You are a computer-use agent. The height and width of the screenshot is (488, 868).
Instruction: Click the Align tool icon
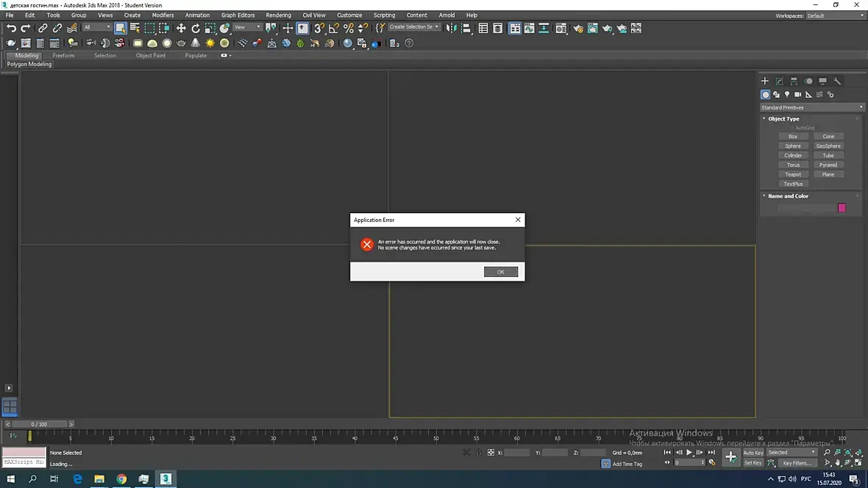tap(466, 28)
